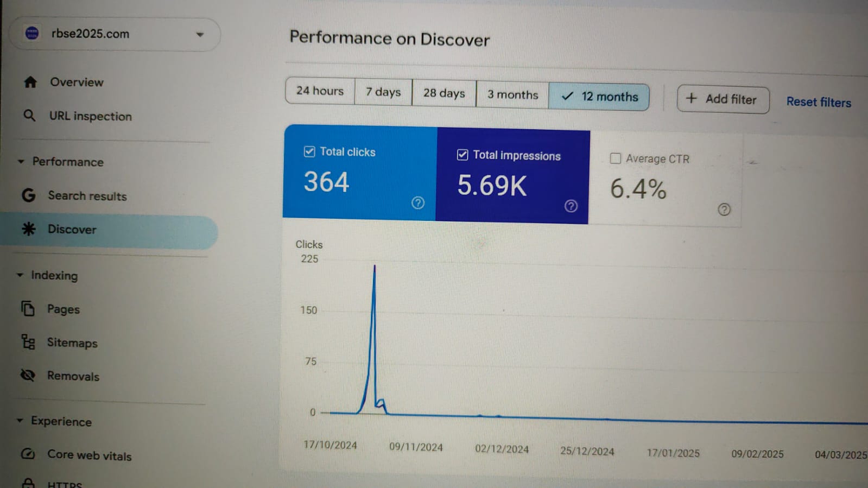This screenshot has width=868, height=488.
Task: Open help icon on Total impressions card
Action: pyautogui.click(x=571, y=206)
